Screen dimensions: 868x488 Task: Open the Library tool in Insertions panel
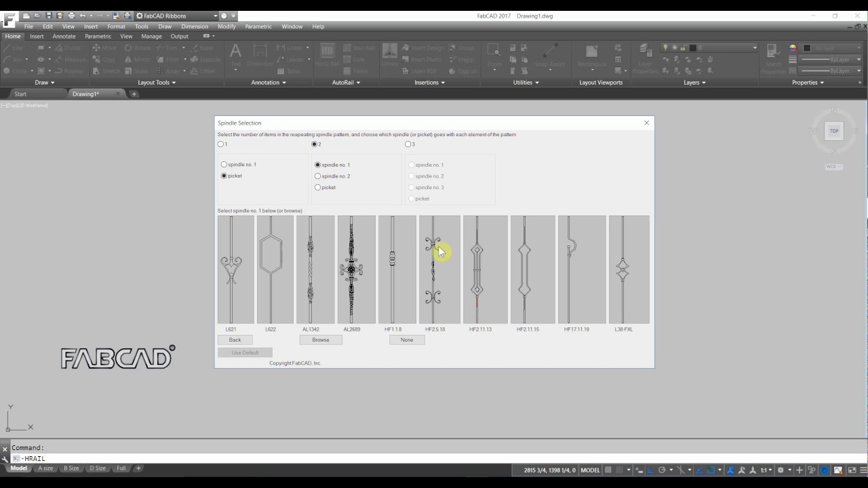click(389, 56)
